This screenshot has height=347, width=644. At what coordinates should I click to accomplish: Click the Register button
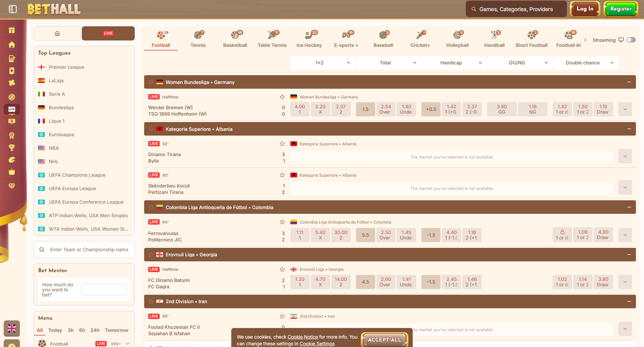620,9
